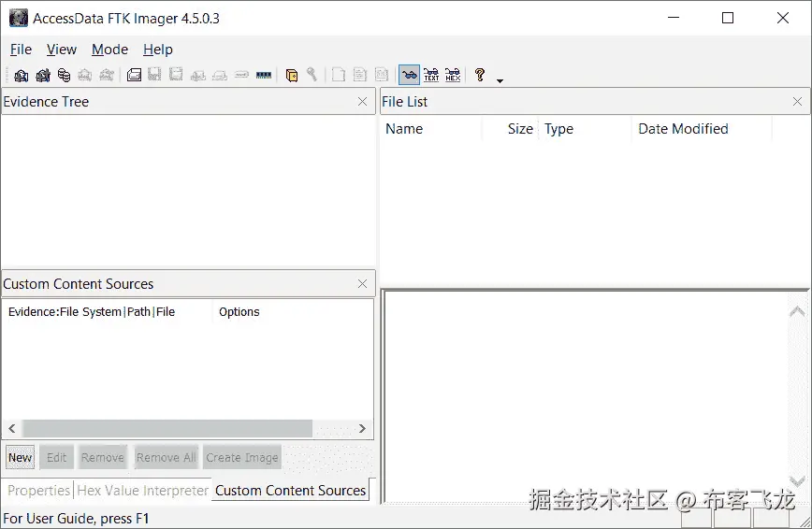Select the Custom Content Sources tab
This screenshot has width=812, height=529.
[291, 490]
